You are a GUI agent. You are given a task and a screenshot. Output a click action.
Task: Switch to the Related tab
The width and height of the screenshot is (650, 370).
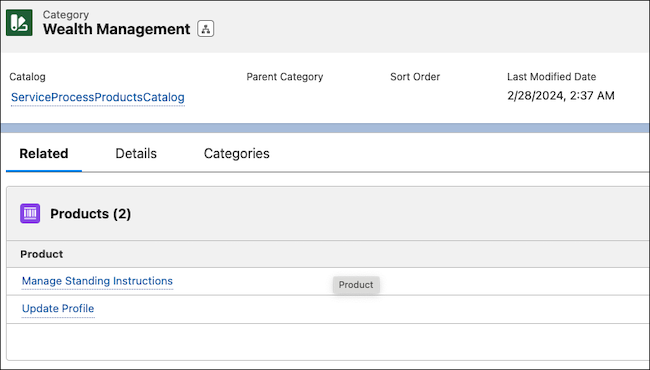[x=44, y=154]
